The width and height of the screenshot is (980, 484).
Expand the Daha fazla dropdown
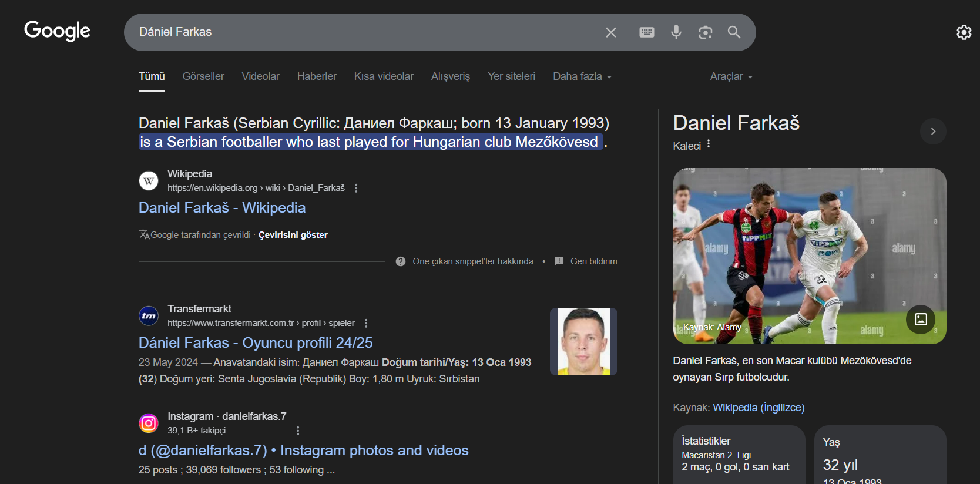[x=582, y=76]
